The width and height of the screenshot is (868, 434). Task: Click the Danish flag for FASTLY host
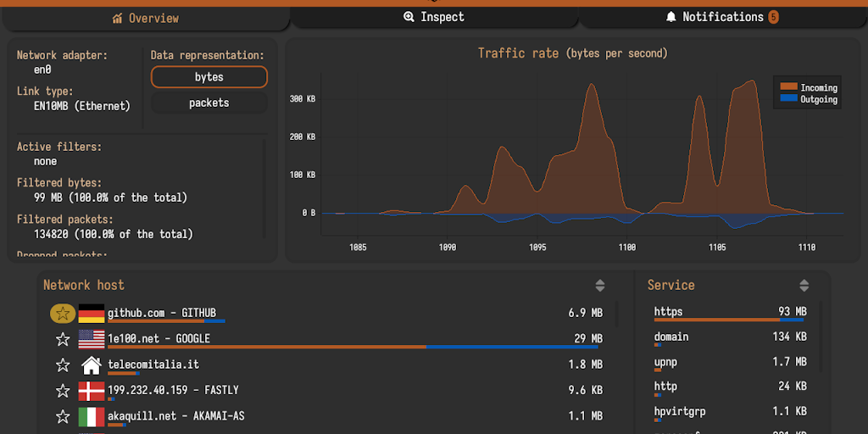pos(92,391)
